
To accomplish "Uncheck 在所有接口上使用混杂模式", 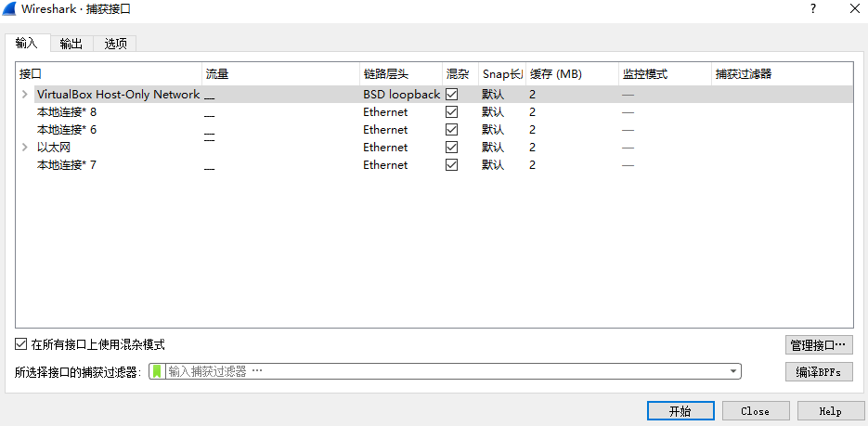I will 21,344.
